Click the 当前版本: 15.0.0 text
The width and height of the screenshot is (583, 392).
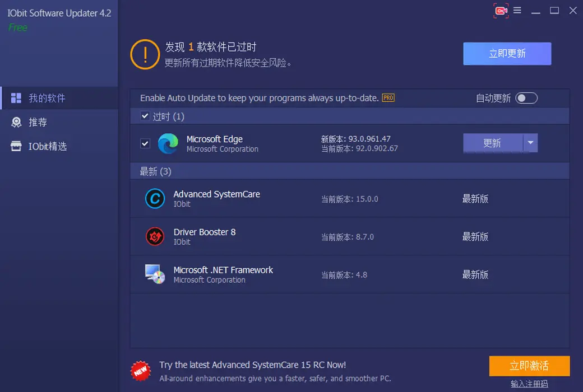(349, 199)
